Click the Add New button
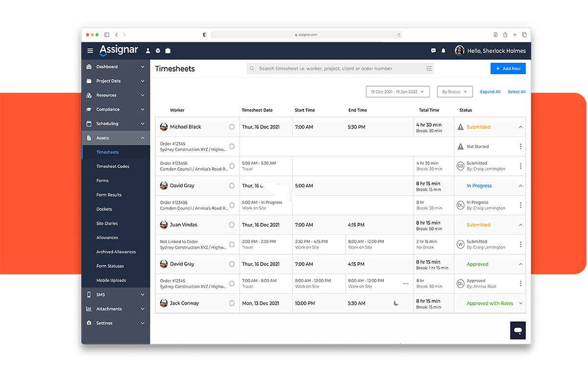Image resolution: width=588 pixels, height=368 pixels. pos(508,68)
